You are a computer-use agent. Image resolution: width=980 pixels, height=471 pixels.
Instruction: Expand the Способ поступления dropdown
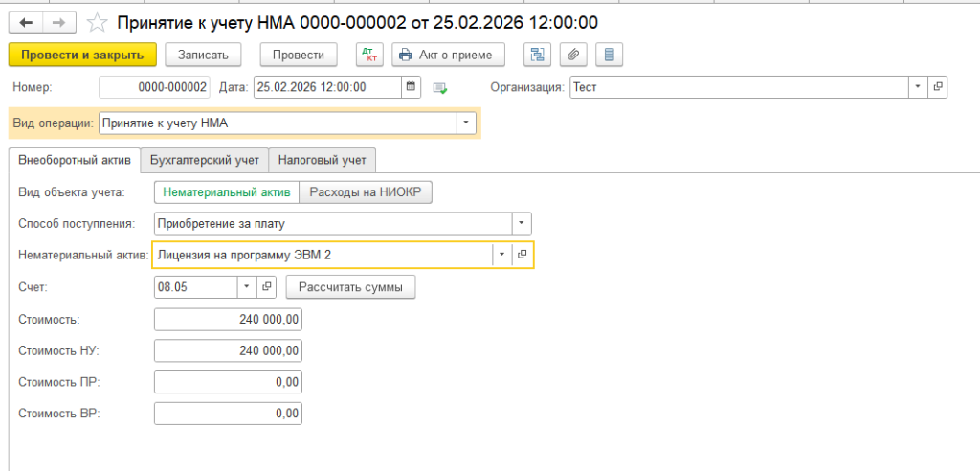tap(522, 223)
